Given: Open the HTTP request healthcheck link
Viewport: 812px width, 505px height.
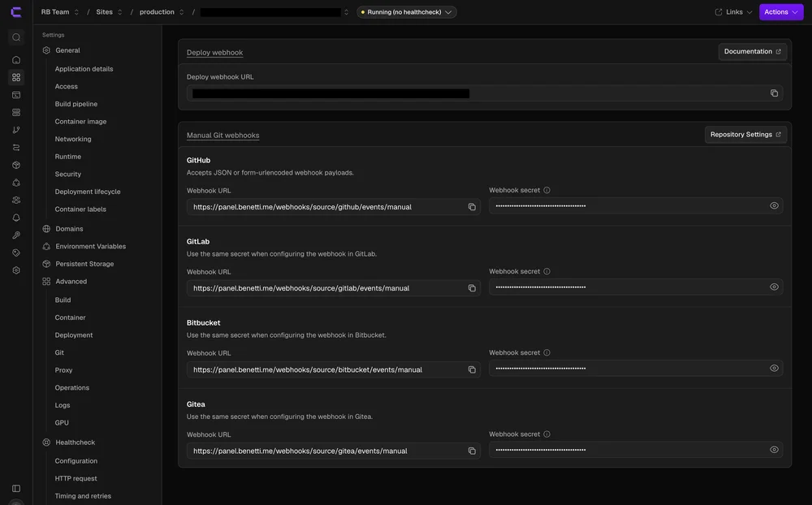Looking at the screenshot, I should (x=76, y=478).
